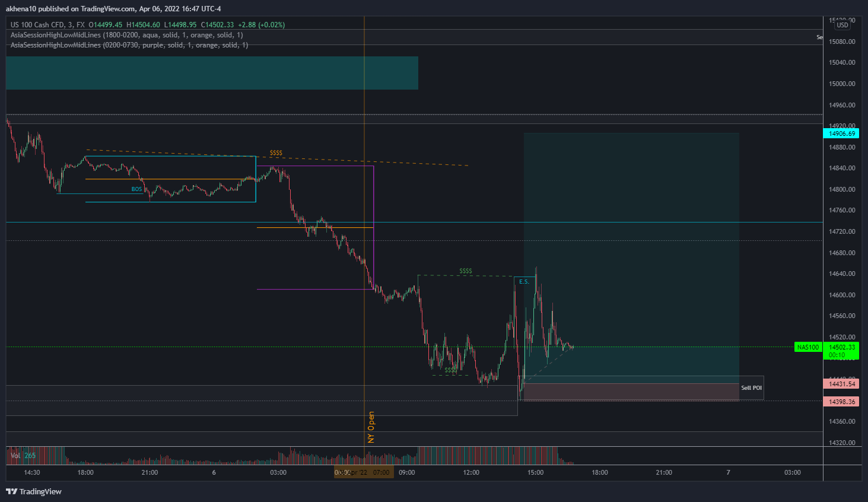Select the first AsiaSessionHighLowMidLines (1800-0200) indicator legend
Image resolution: width=868 pixels, height=502 pixels.
tap(126, 35)
